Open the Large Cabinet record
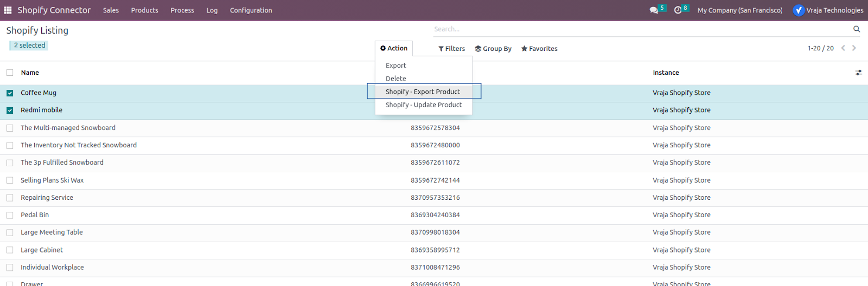Viewport: 868px width, 286px height. pos(42,250)
